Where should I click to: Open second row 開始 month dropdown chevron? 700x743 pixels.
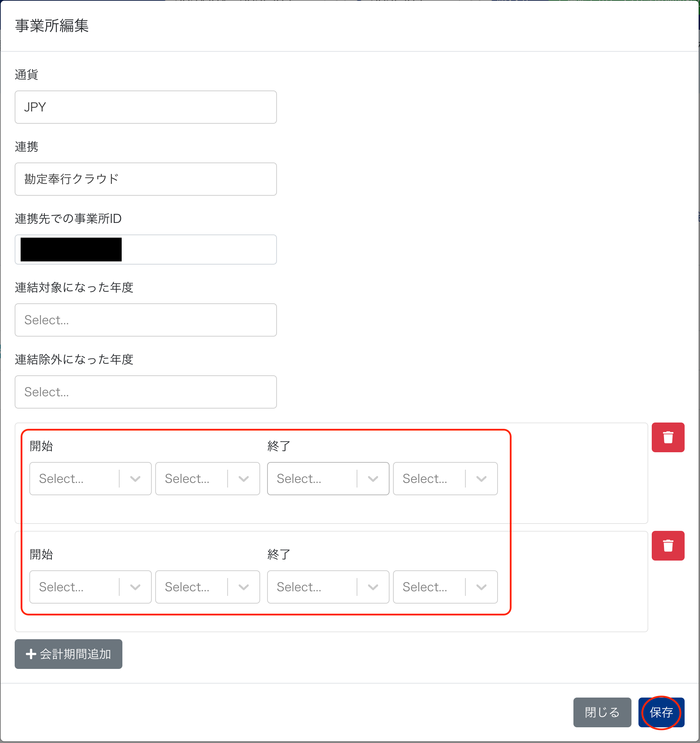(243, 587)
